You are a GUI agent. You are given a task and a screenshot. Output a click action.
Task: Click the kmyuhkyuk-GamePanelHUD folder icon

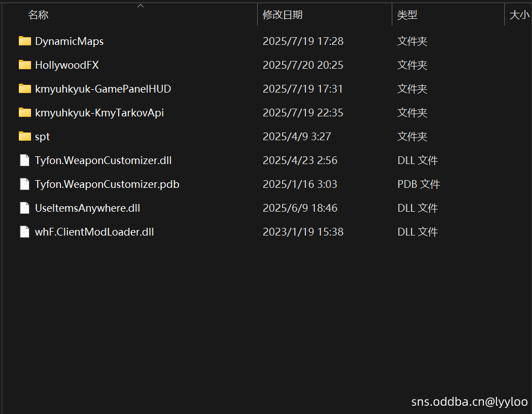25,89
